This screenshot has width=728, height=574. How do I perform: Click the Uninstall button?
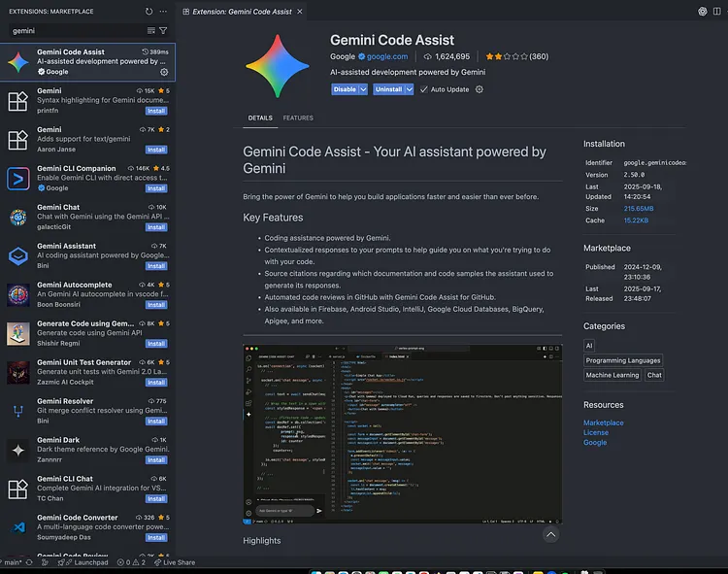[x=388, y=89]
